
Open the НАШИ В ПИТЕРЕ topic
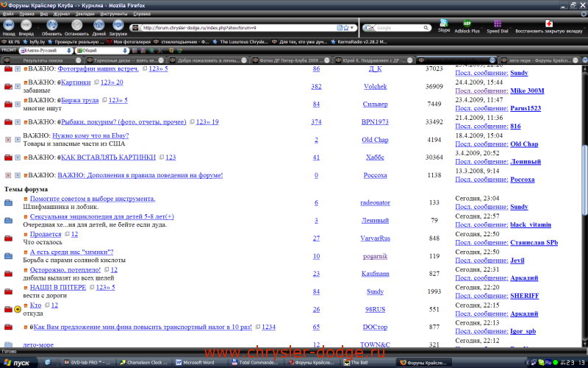(58, 287)
